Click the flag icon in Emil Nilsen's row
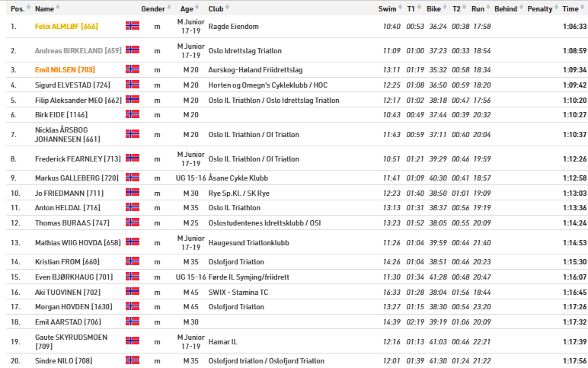Image resolution: width=588 pixels, height=368 pixels. (133, 69)
